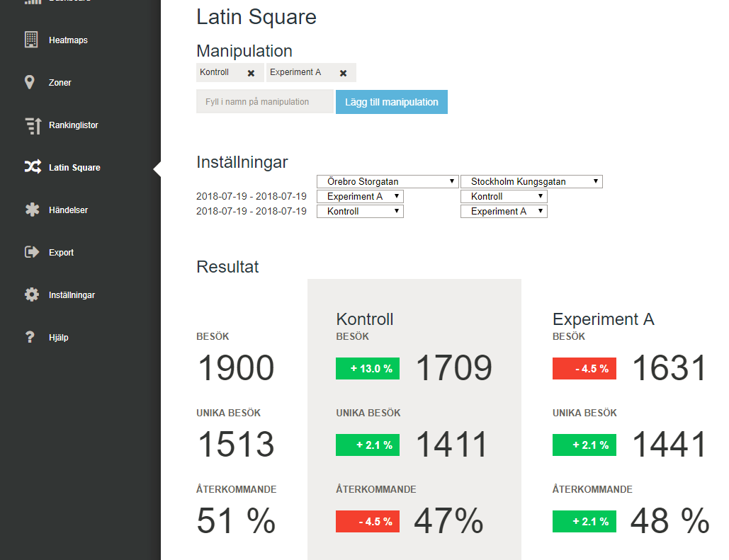
Task: Open the Heatmaps menu item
Action: [x=68, y=40]
